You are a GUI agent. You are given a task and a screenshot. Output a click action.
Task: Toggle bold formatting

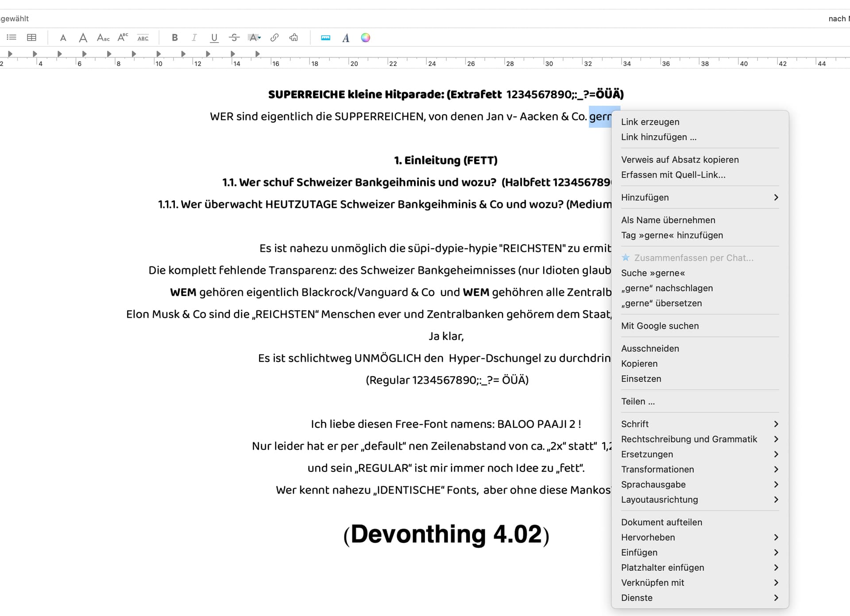pyautogui.click(x=175, y=38)
